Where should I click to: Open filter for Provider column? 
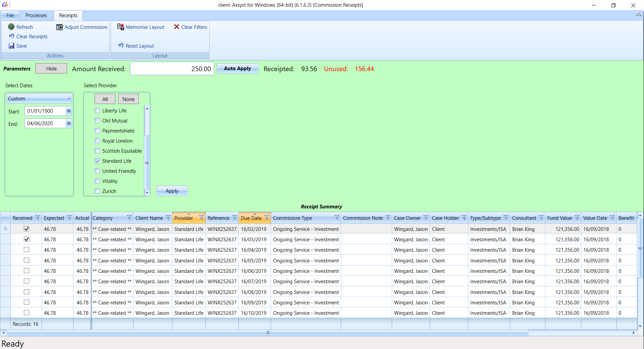point(201,218)
